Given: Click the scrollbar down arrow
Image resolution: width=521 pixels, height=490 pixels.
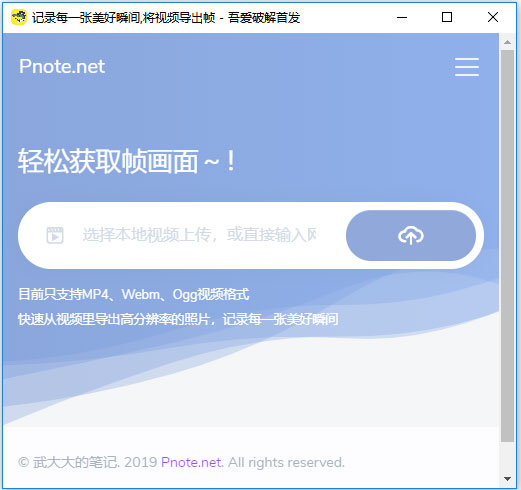Looking at the screenshot, I should coord(507,479).
